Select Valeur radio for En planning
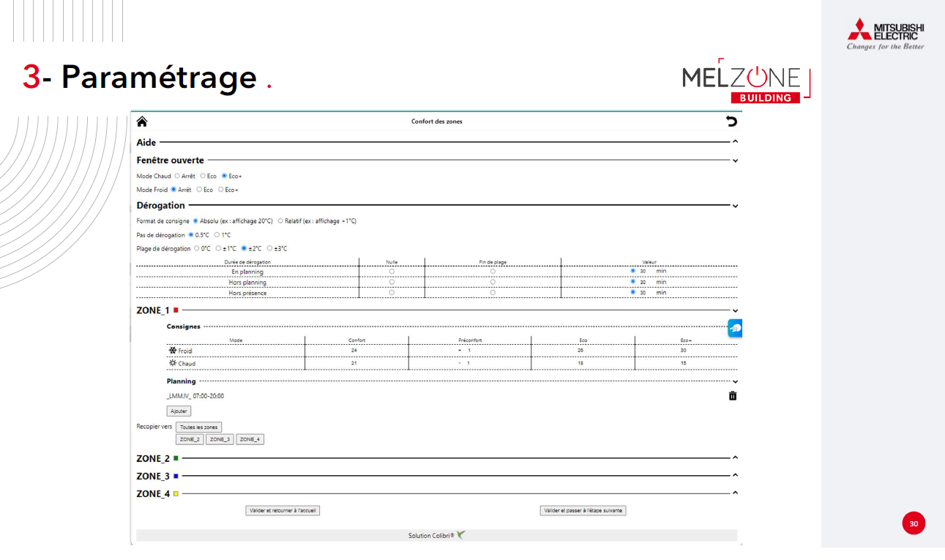 point(633,271)
